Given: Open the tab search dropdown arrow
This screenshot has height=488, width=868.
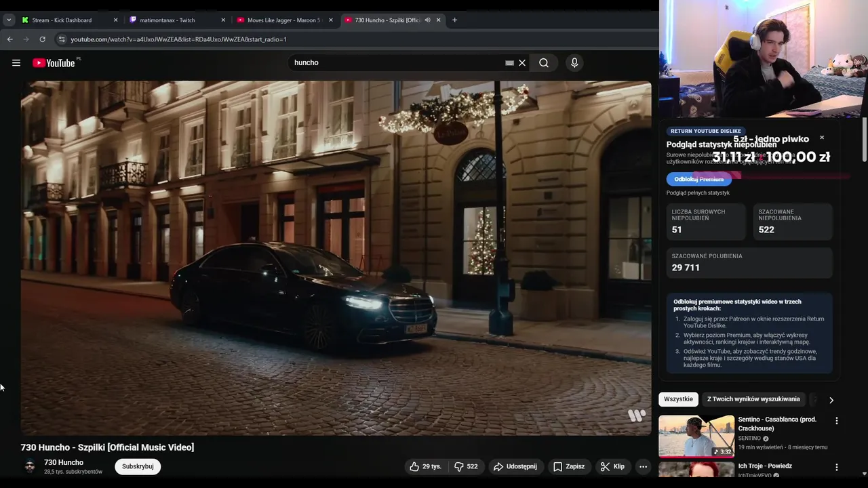Looking at the screenshot, I should 8,20.
